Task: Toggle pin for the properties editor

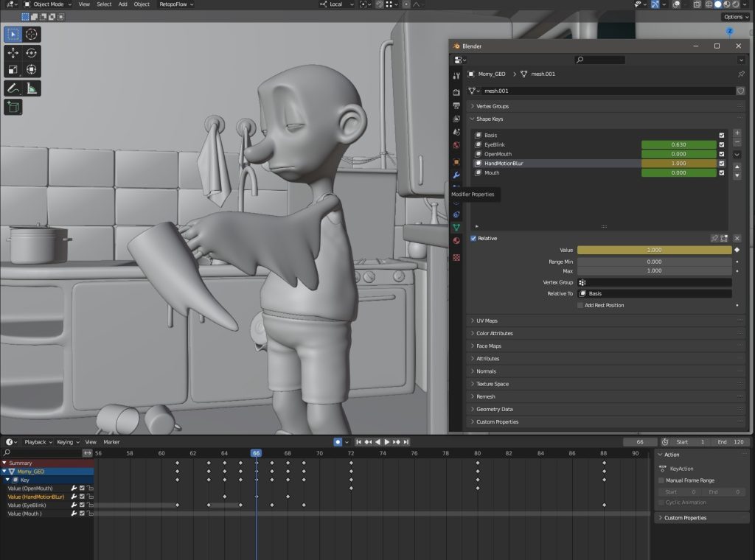Action: 741,74
